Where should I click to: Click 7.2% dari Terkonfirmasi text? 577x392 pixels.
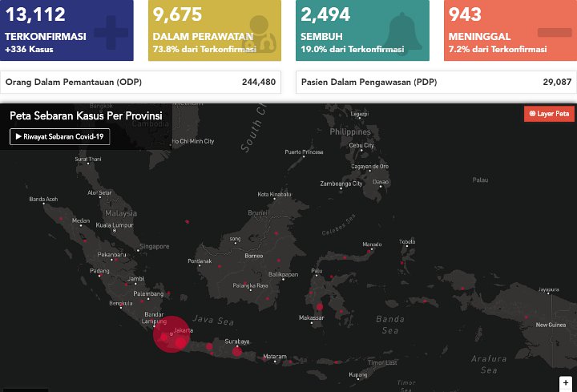coord(498,49)
